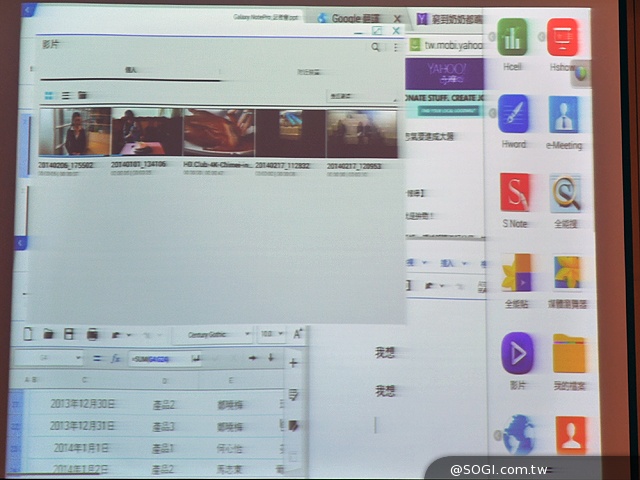Play video 20140101_134106 thumbnail
The width and height of the screenshot is (640, 480).
point(147,132)
